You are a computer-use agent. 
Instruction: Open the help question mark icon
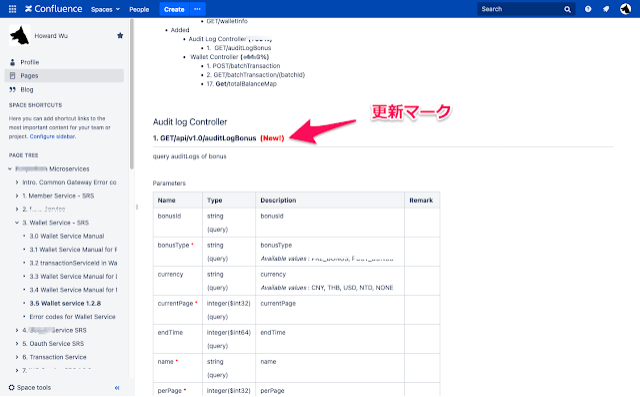pos(588,9)
